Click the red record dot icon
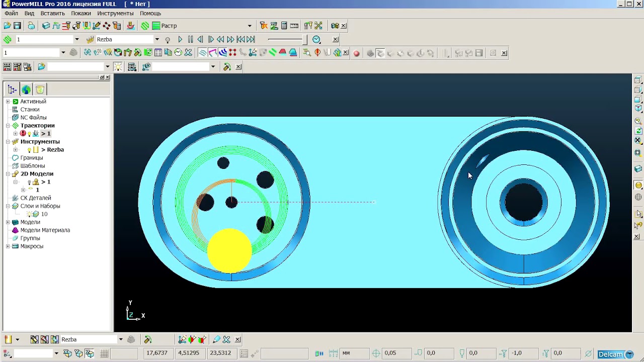 pos(356,53)
